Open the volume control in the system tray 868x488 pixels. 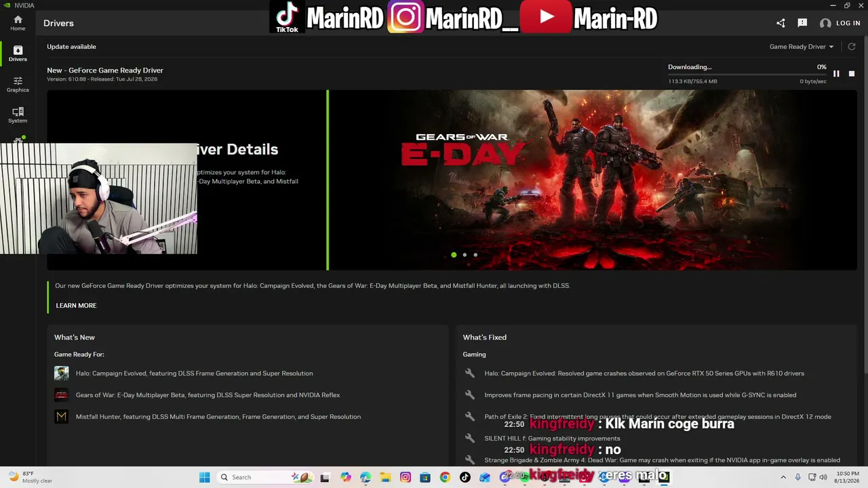point(823,477)
